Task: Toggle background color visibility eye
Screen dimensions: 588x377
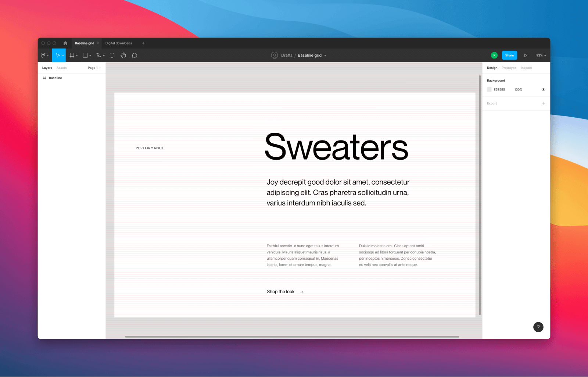Action: pos(543,89)
